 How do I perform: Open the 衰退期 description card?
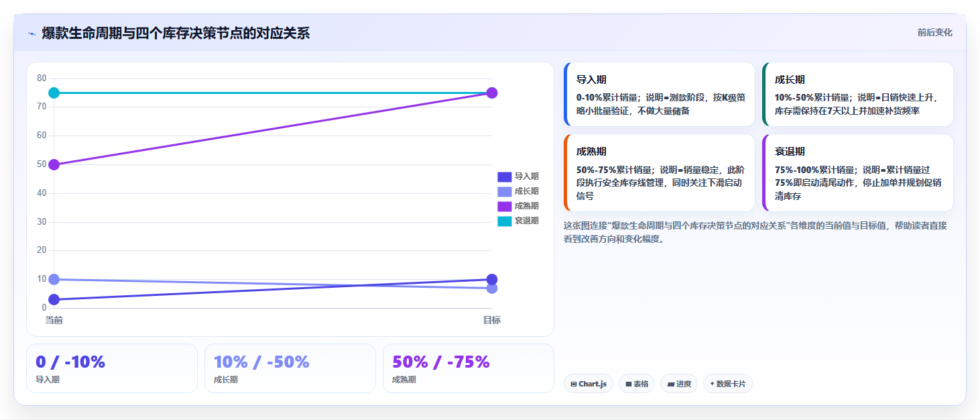click(858, 173)
